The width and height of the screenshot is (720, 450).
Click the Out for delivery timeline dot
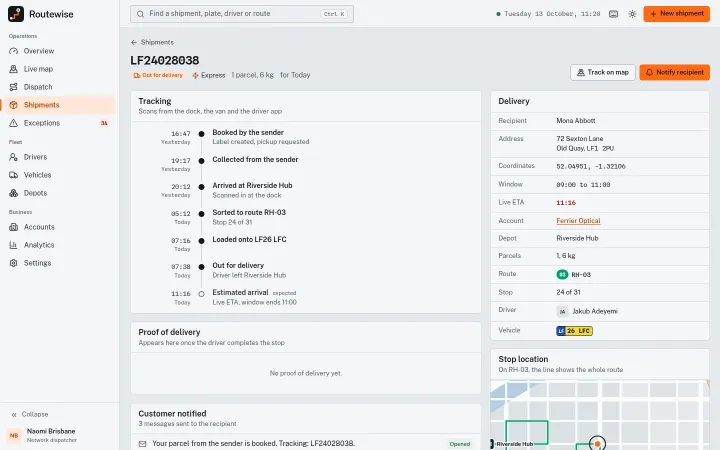tap(201, 267)
